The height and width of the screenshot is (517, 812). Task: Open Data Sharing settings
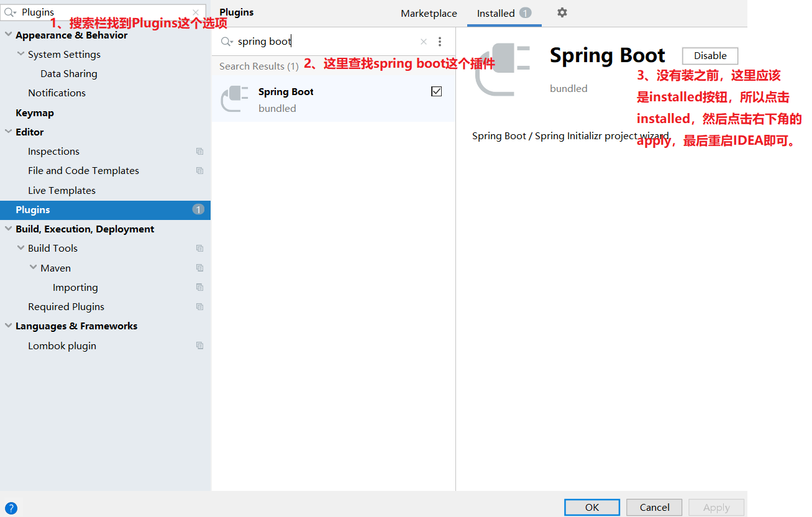69,73
